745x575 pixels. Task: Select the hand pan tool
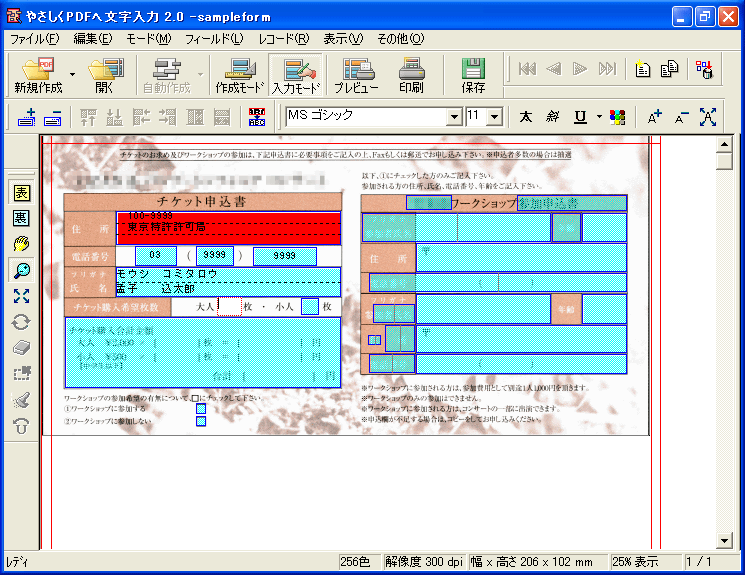coord(21,244)
